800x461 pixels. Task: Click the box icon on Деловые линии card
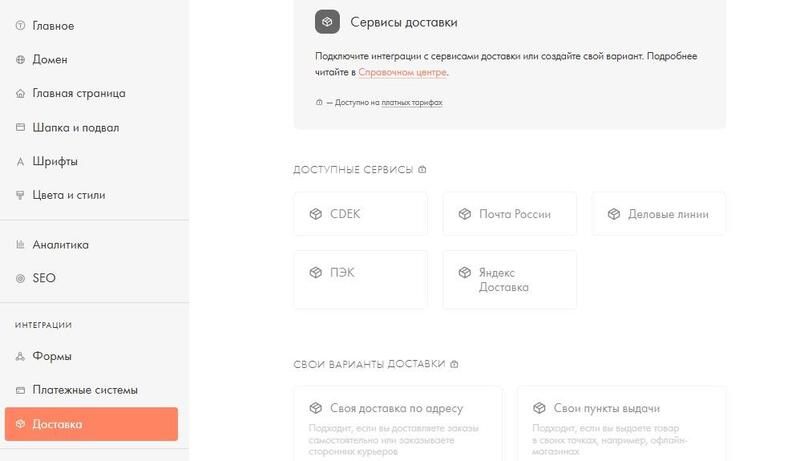coord(614,214)
